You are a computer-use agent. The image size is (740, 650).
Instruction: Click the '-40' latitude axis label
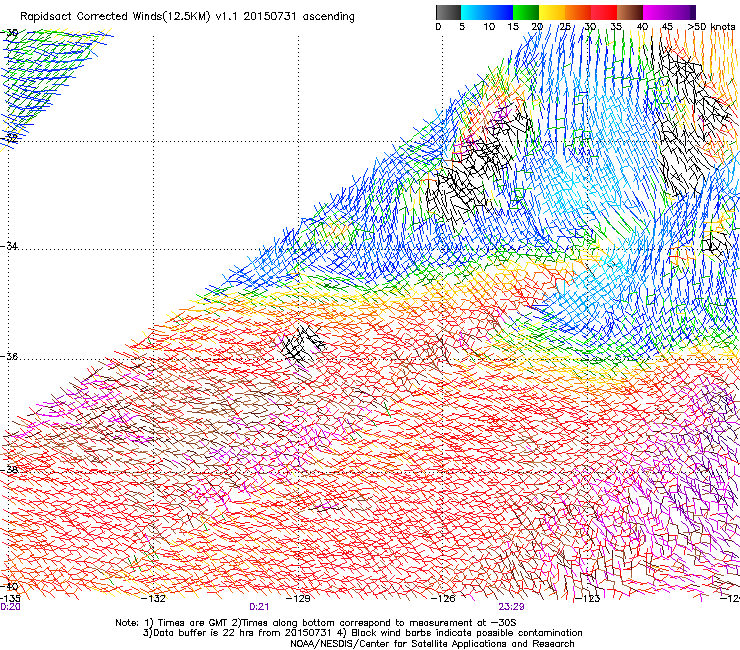click(x=10, y=586)
